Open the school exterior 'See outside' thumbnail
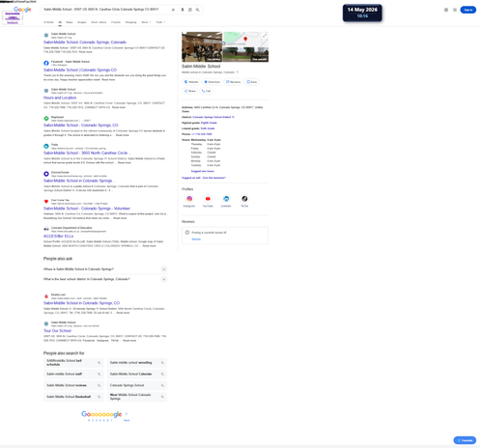 [246, 54]
